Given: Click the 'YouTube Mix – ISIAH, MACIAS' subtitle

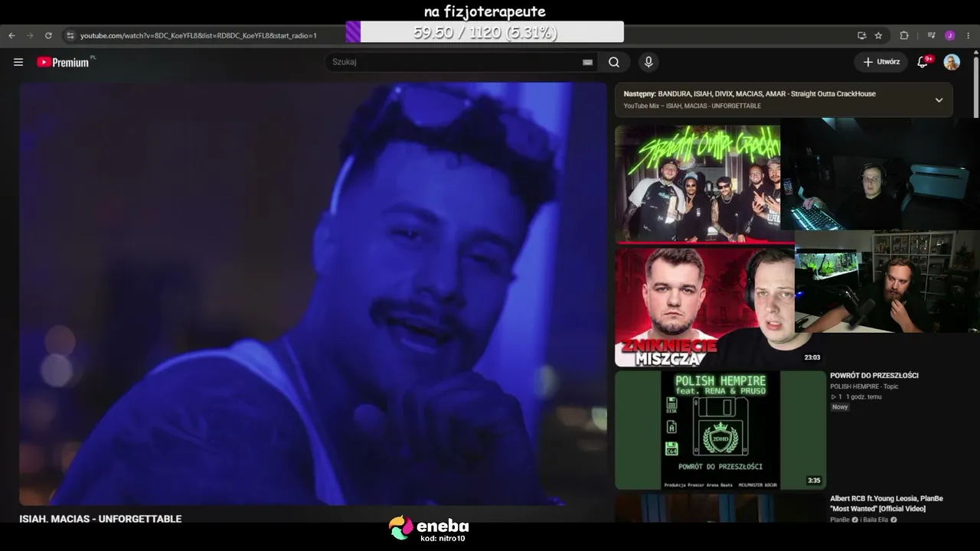Looking at the screenshot, I should click(692, 106).
